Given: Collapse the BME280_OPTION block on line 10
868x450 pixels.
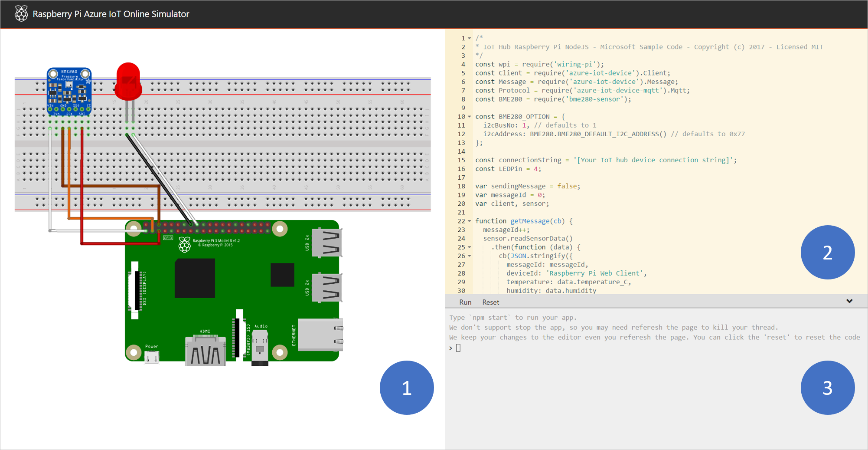Looking at the screenshot, I should 469,116.
